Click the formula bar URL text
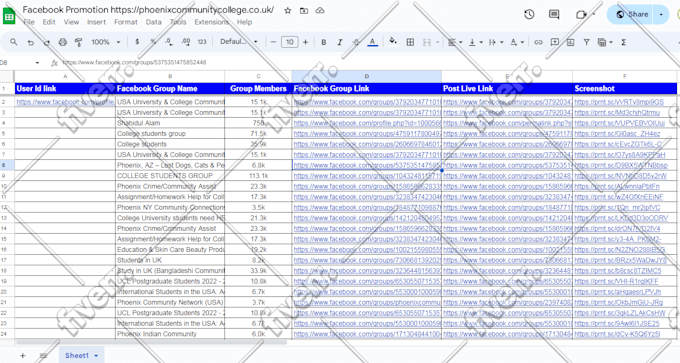Viewport: 680px width, 363px height. tap(134, 62)
